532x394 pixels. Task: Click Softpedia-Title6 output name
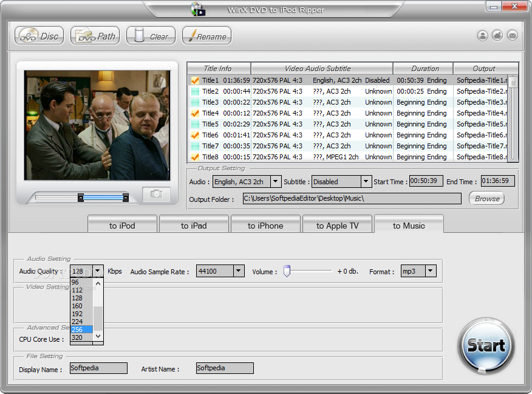click(482, 135)
